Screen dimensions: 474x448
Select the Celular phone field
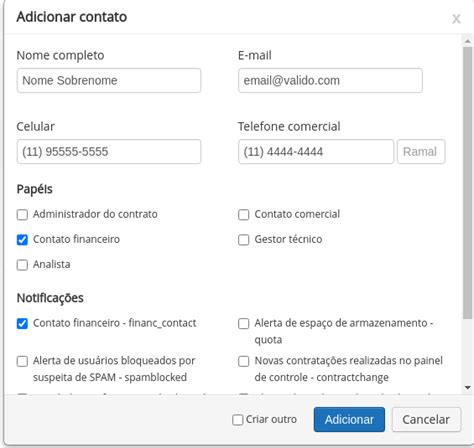(x=109, y=152)
